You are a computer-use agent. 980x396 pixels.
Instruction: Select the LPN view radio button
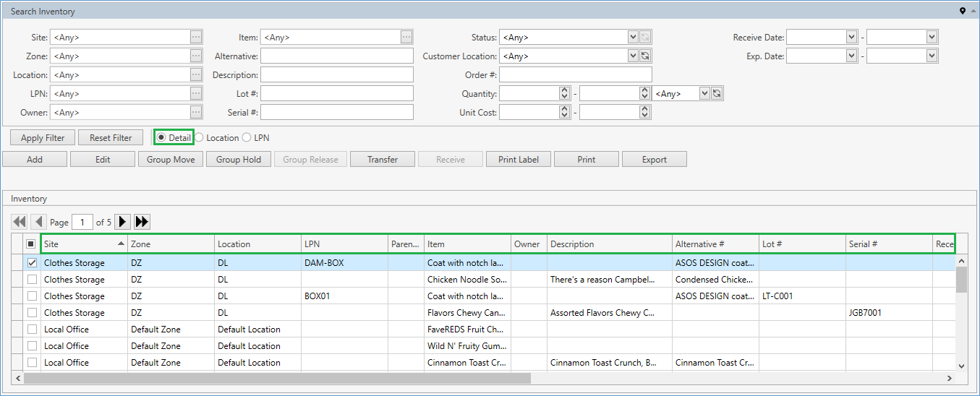(247, 138)
